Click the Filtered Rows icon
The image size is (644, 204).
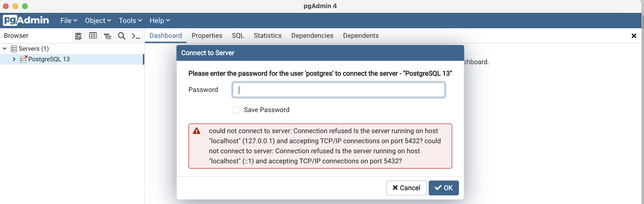click(x=107, y=36)
